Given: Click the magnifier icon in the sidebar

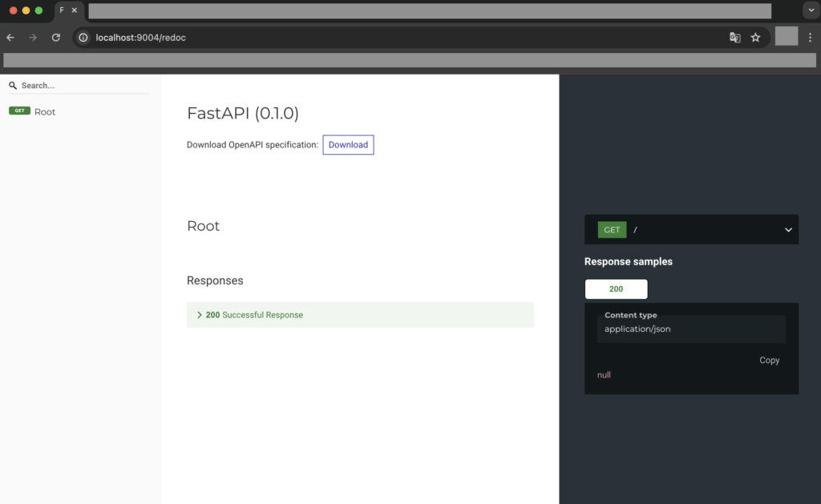Looking at the screenshot, I should pos(13,86).
